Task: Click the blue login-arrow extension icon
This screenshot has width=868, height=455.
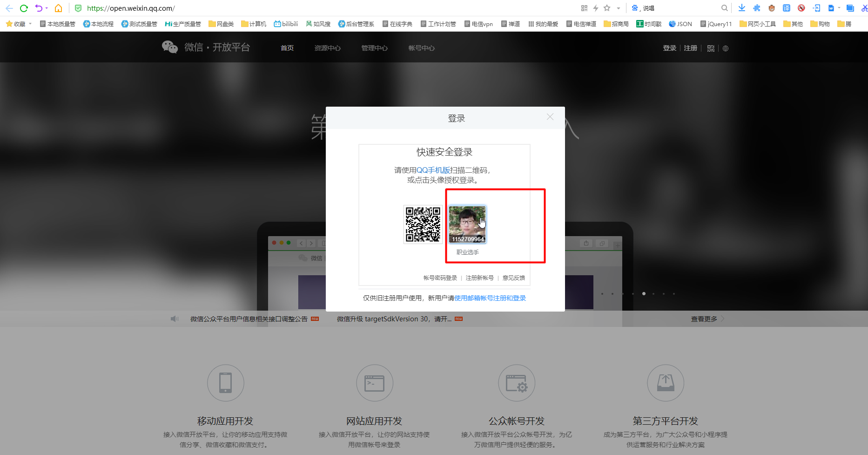Action: coord(816,8)
